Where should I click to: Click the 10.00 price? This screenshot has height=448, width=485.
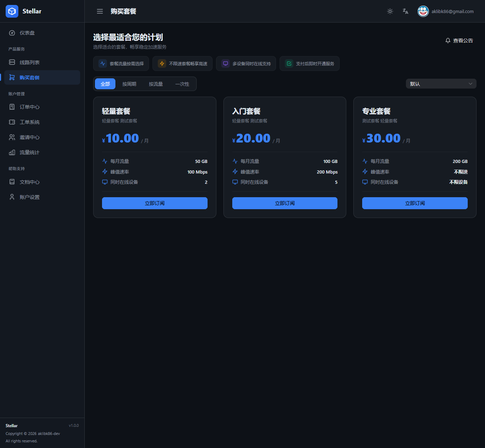click(x=122, y=138)
